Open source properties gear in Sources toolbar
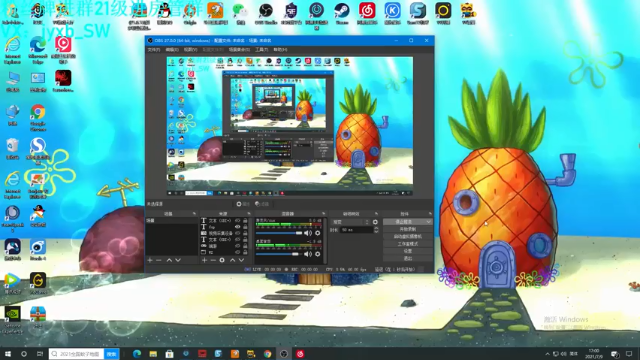The width and height of the screenshot is (640, 360). [222, 260]
